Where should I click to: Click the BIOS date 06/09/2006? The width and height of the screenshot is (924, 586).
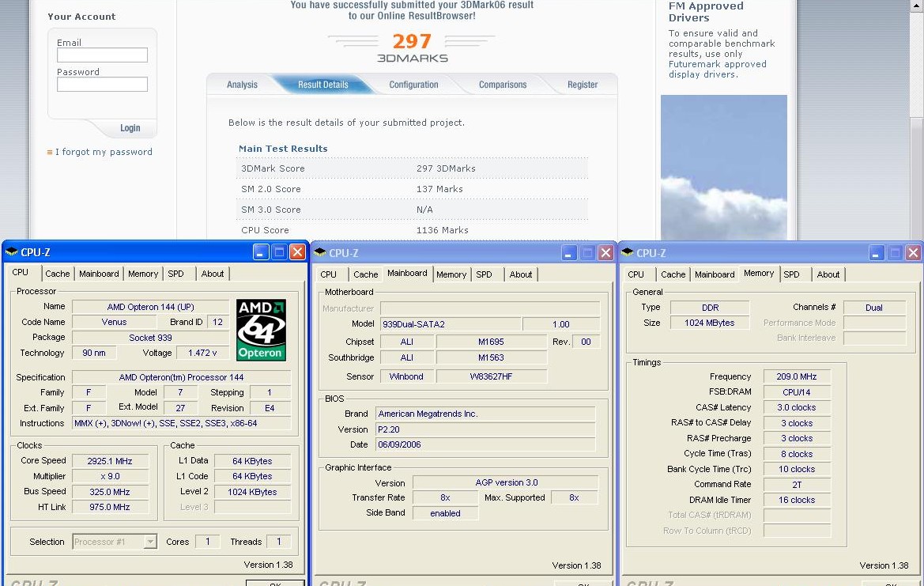tap(485, 444)
